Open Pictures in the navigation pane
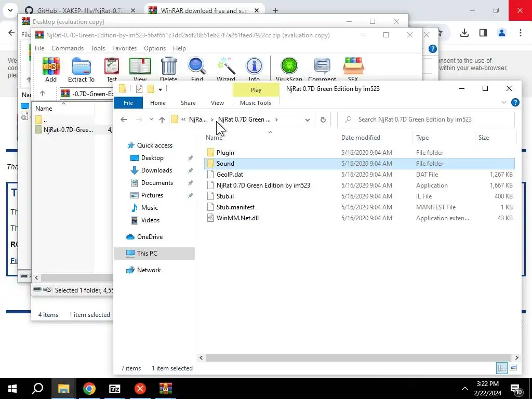Viewport: 532px width, 399px height. click(152, 195)
